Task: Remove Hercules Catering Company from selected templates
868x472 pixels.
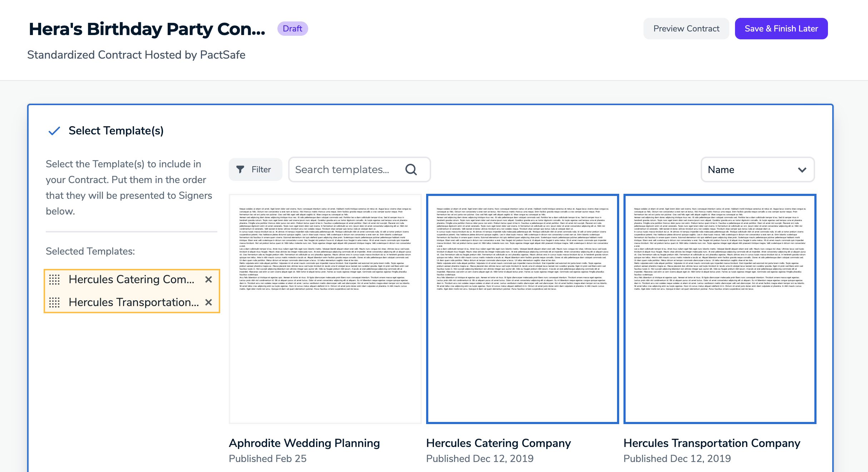Action: (208, 279)
